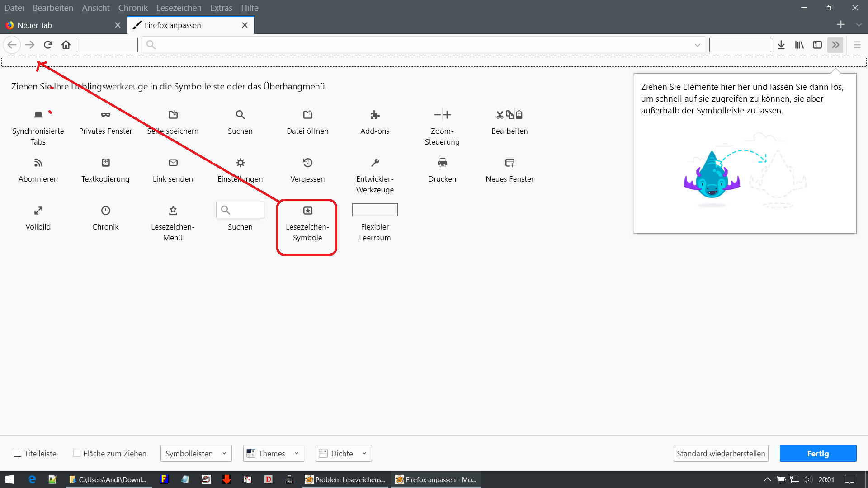
Task: Select the Vollbild expand arrows icon
Action: [x=38, y=211]
